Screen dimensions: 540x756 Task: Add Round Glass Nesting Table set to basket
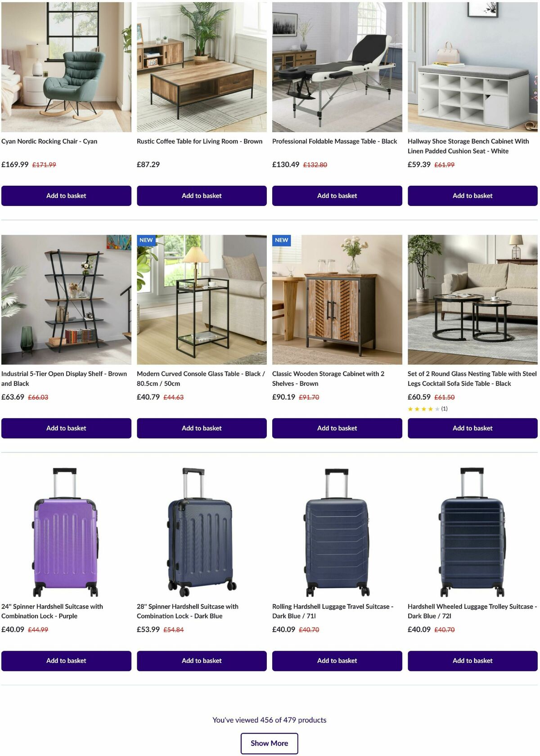coord(472,428)
